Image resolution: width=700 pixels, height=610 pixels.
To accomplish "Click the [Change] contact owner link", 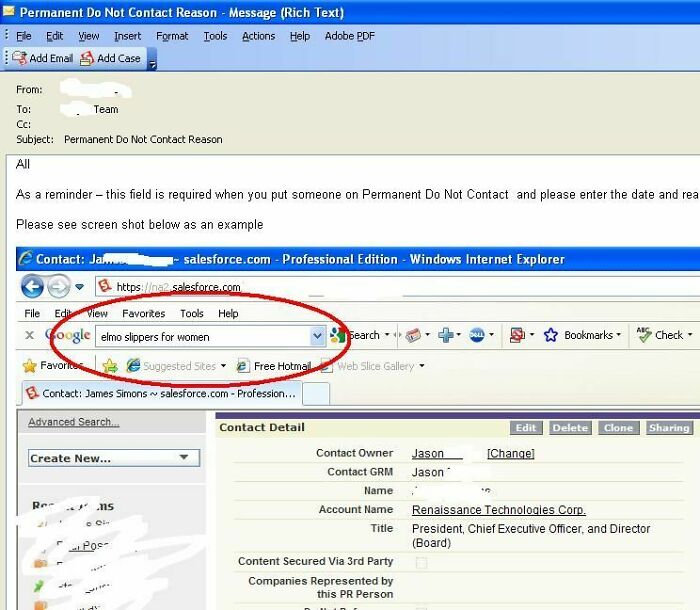I will coord(510,453).
